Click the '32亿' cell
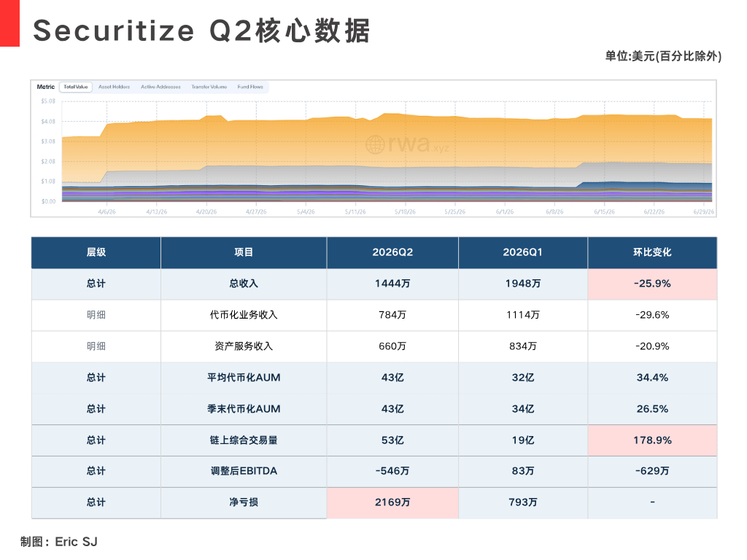747x560 pixels. 522,378
